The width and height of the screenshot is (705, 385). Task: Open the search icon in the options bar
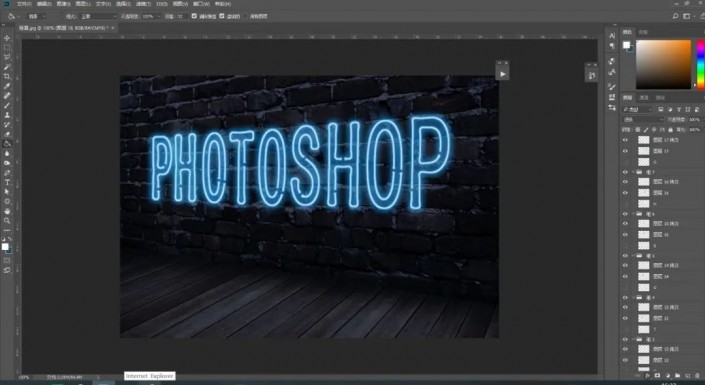675,16
